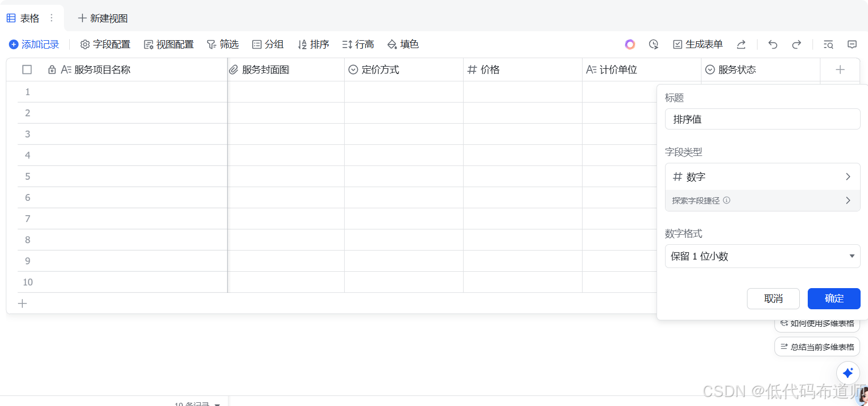
Task: Click the 计价单位 column header
Action: (642, 70)
